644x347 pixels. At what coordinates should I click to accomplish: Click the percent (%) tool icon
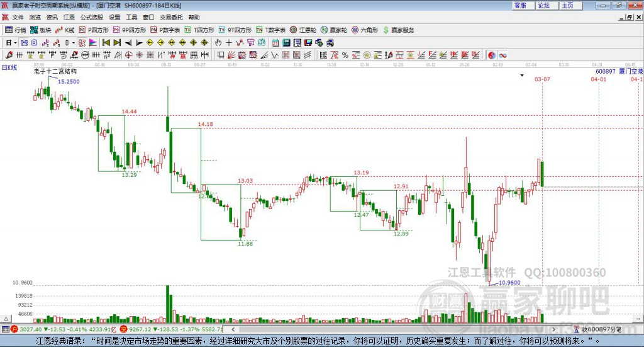tap(345, 55)
